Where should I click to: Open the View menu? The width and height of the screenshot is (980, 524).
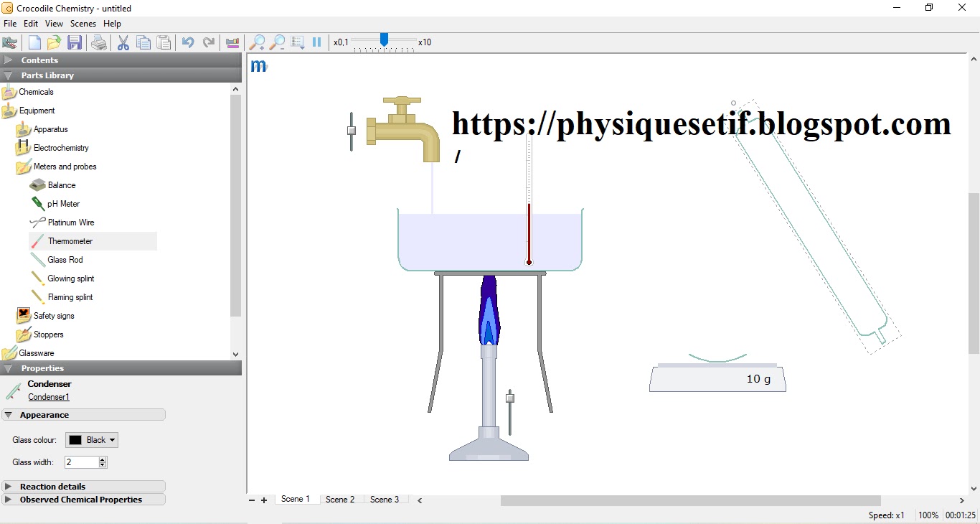tap(54, 24)
